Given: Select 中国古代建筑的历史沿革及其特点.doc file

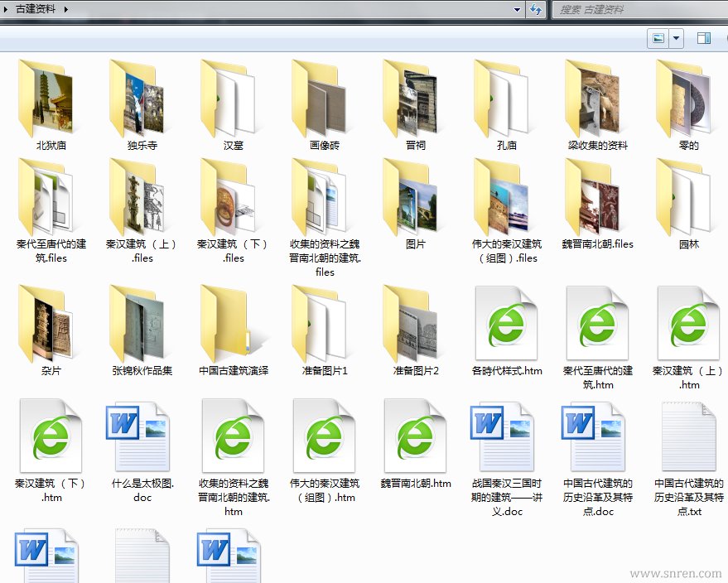Looking at the screenshot, I should (x=593, y=437).
